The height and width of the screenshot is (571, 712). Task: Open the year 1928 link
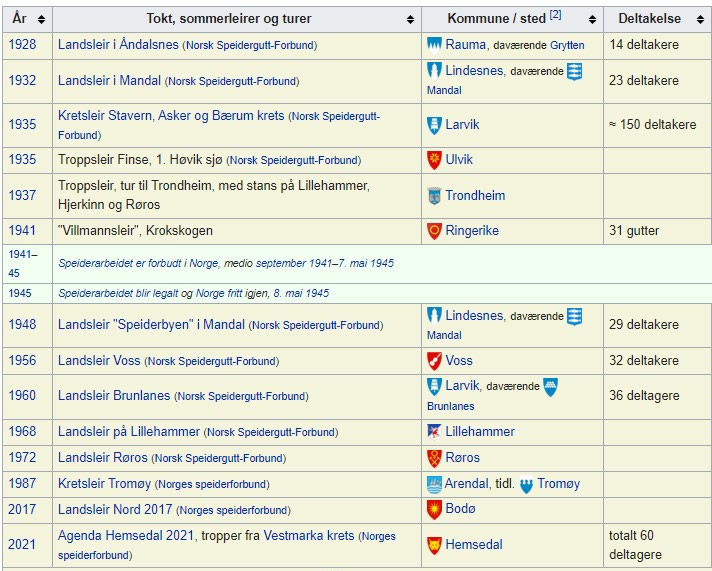22,45
